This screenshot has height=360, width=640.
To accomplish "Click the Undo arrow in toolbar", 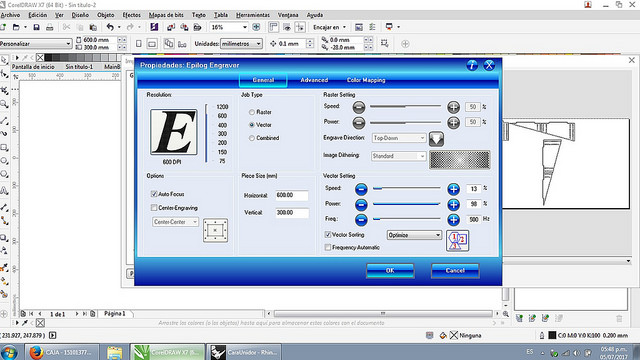I will pyautogui.click(x=110, y=27).
